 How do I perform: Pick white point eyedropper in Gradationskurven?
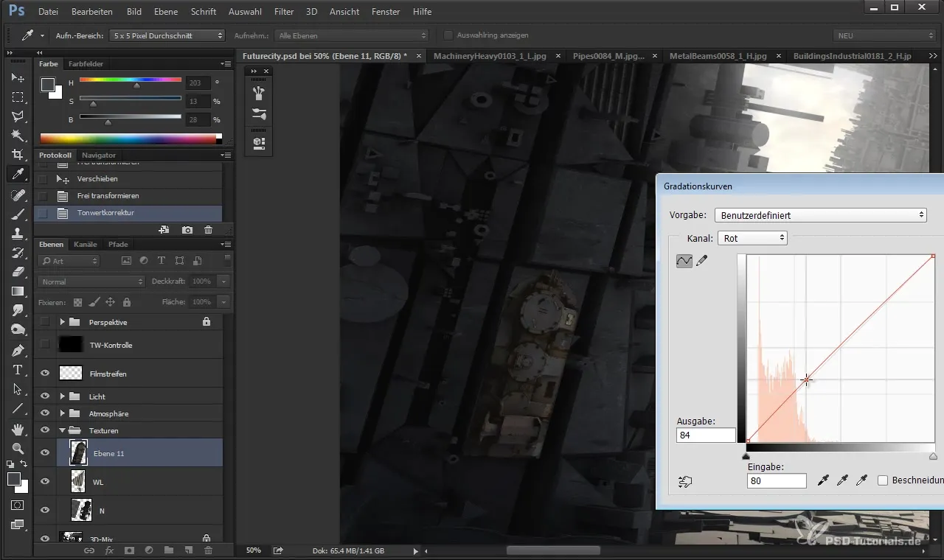click(x=861, y=480)
